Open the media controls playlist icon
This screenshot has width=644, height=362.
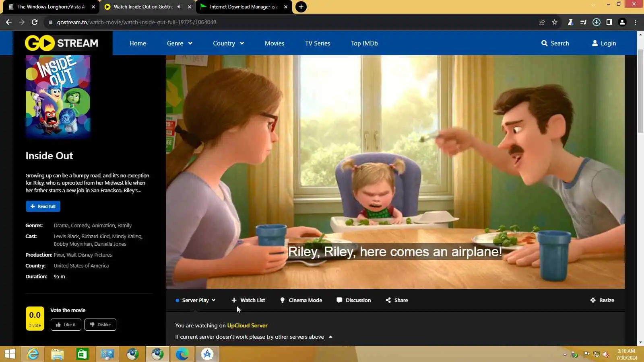point(583,22)
